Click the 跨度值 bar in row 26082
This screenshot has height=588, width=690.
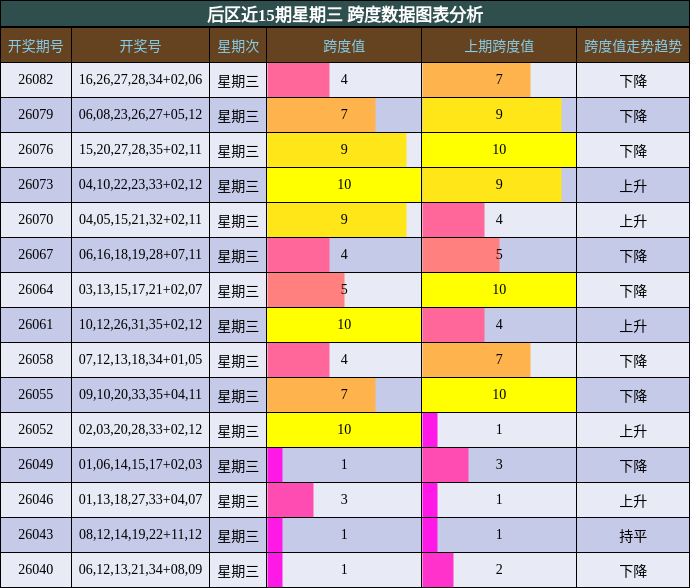[298, 80]
